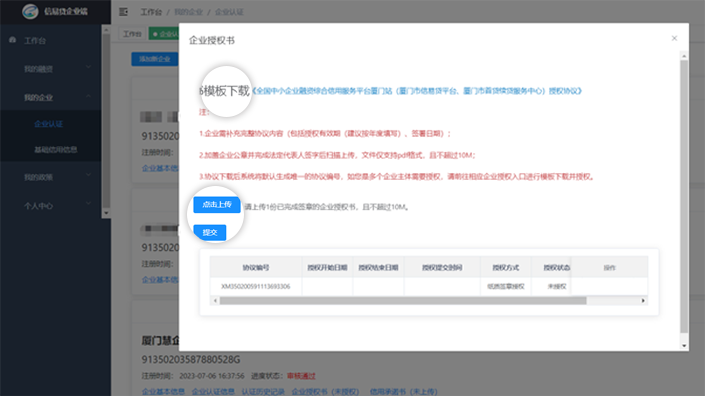The image size is (705, 396).
Task: Click the 授权结束日期 column header
Action: tap(378, 267)
